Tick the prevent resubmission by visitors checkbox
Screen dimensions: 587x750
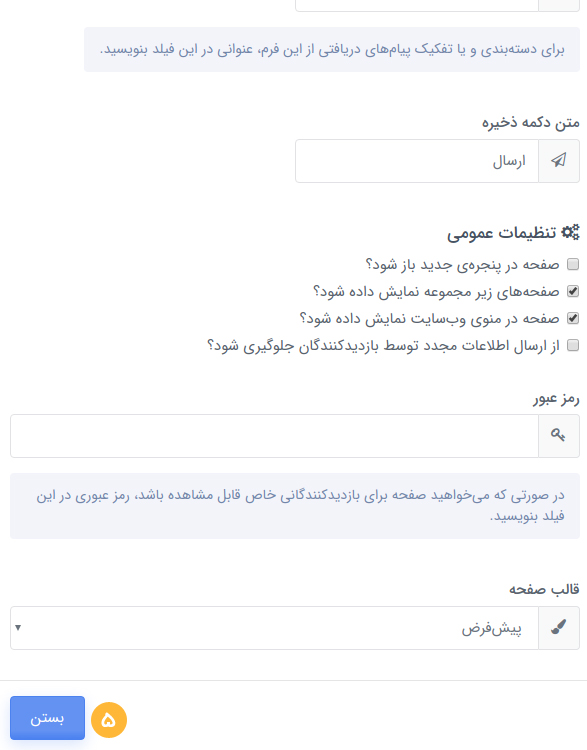pyautogui.click(x=573, y=345)
